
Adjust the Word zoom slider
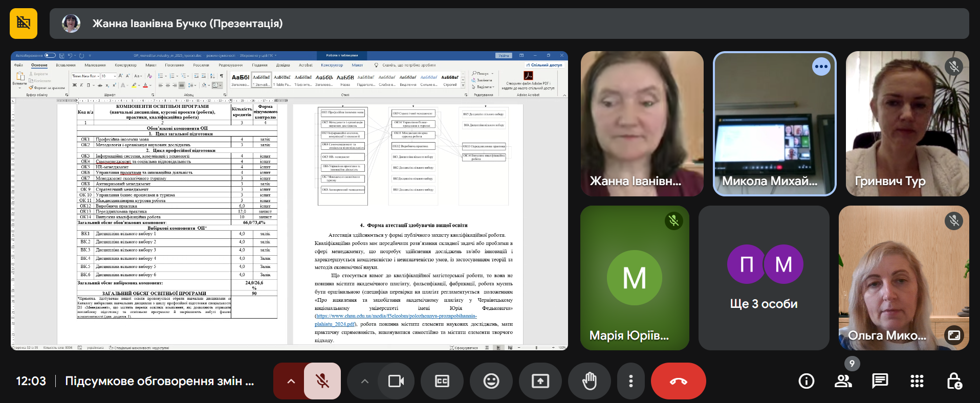click(x=536, y=348)
